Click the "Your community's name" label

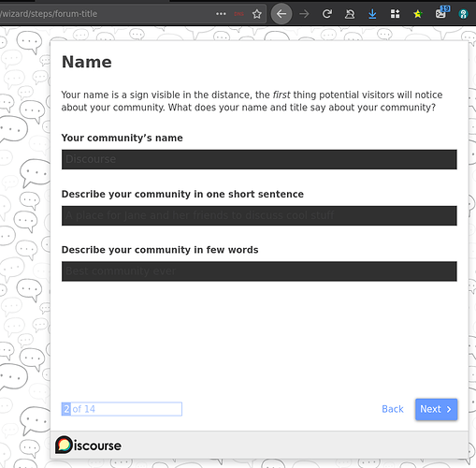[x=122, y=138]
